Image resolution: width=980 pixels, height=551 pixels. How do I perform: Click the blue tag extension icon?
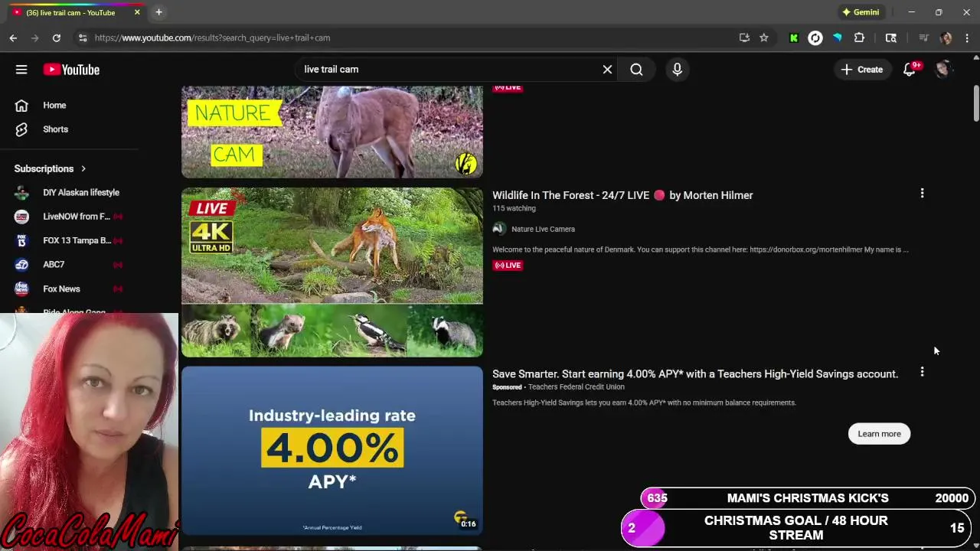tap(837, 37)
